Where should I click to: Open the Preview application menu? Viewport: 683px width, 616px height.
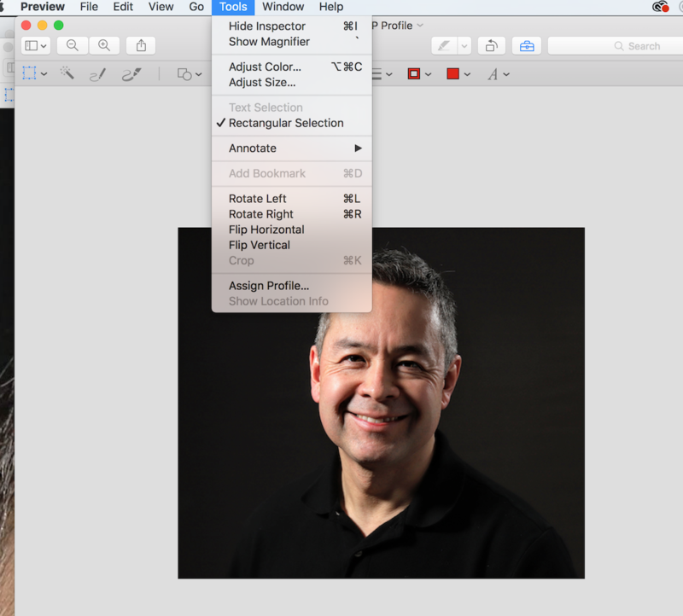43,7
